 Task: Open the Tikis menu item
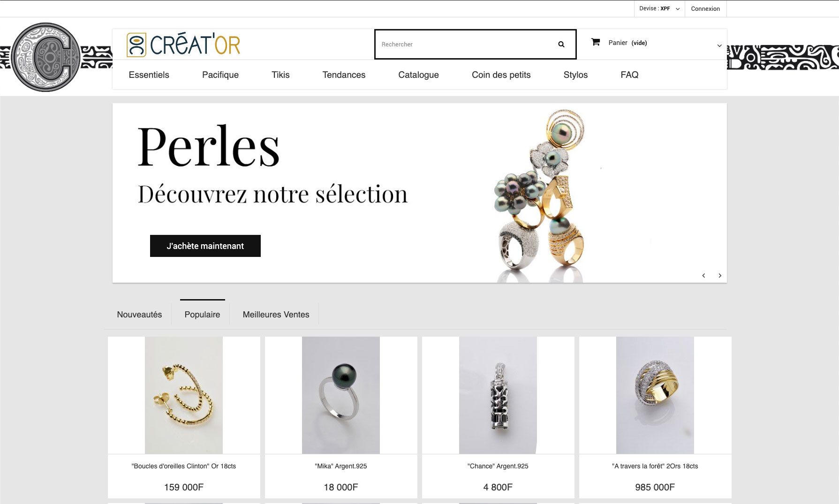point(280,75)
